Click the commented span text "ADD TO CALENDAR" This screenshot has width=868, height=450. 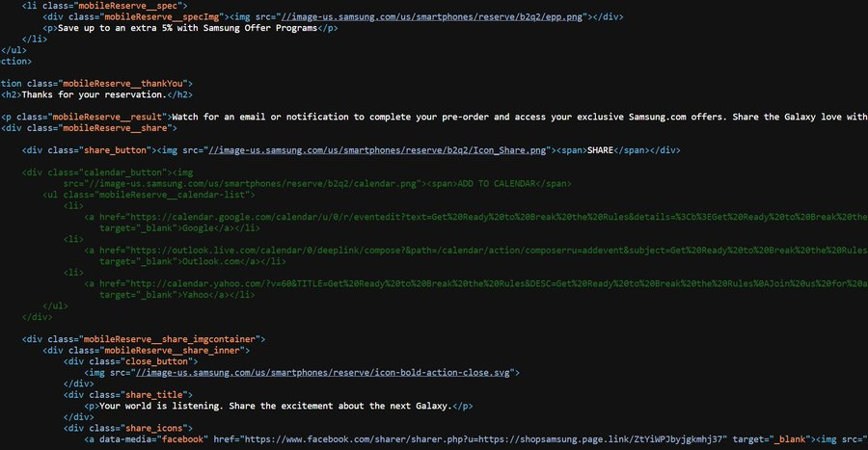pos(496,183)
